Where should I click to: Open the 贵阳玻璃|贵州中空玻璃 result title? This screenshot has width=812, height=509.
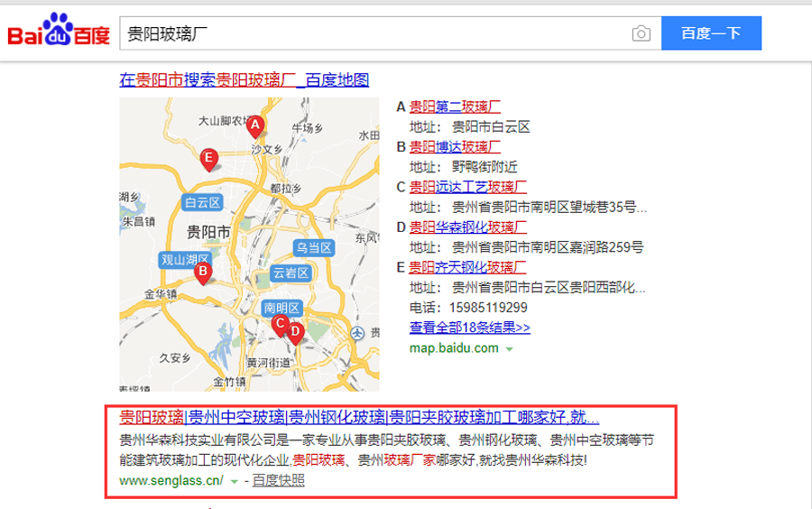coord(359,417)
